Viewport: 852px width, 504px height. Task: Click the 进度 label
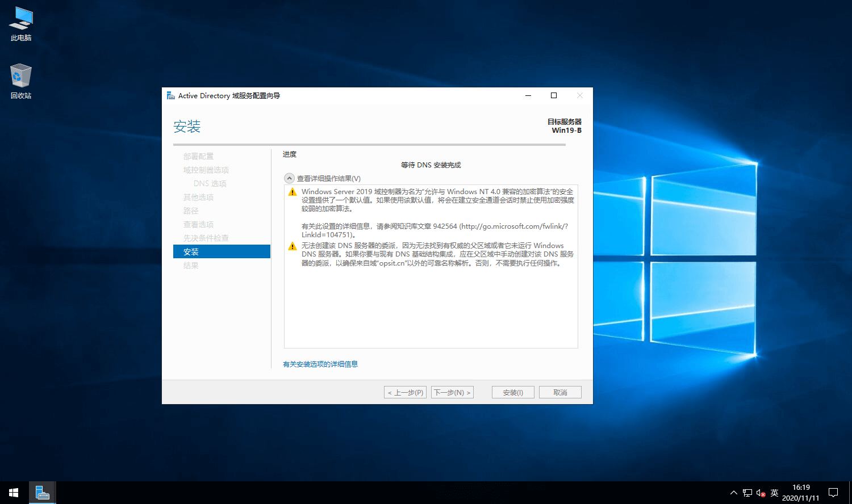point(290,154)
